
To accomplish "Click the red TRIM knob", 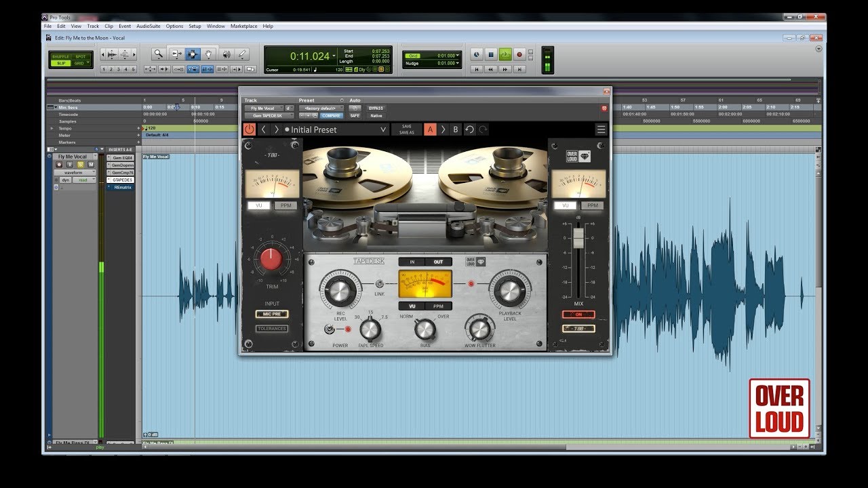I will tap(271, 259).
